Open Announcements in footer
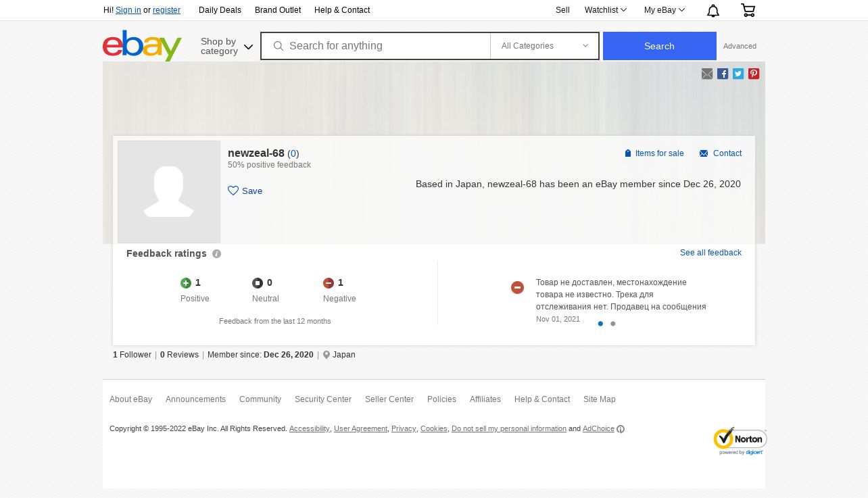This screenshot has width=868, height=498. pyautogui.click(x=195, y=399)
